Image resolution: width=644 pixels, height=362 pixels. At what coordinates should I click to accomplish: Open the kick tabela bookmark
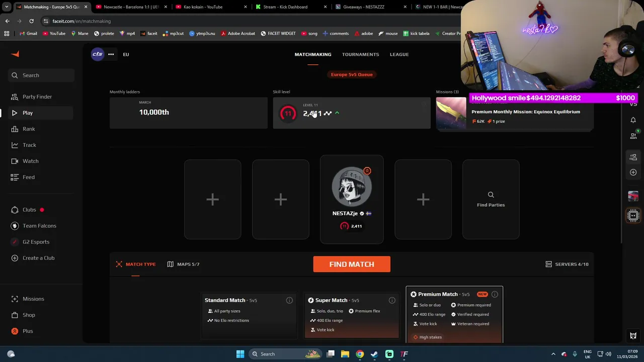coord(416,34)
